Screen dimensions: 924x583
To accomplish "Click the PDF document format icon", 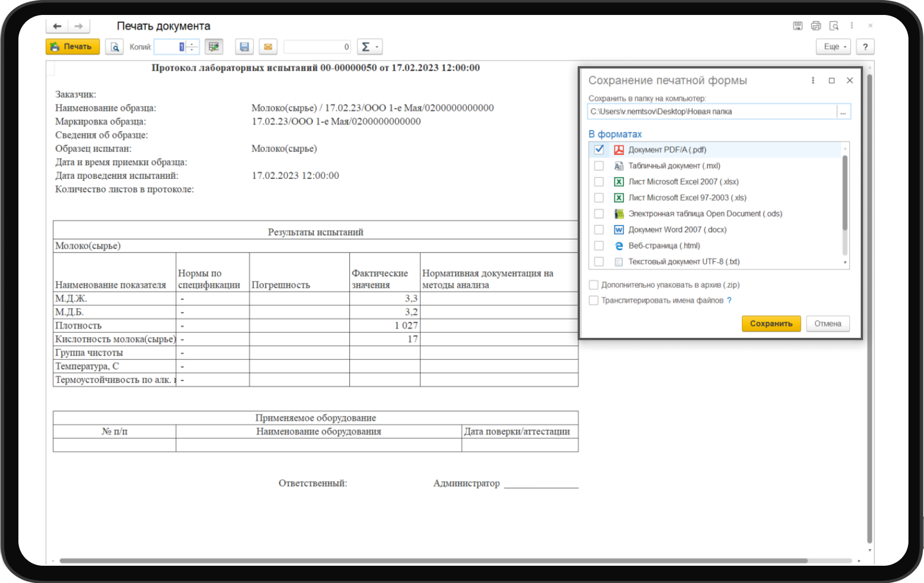I will 619,150.
